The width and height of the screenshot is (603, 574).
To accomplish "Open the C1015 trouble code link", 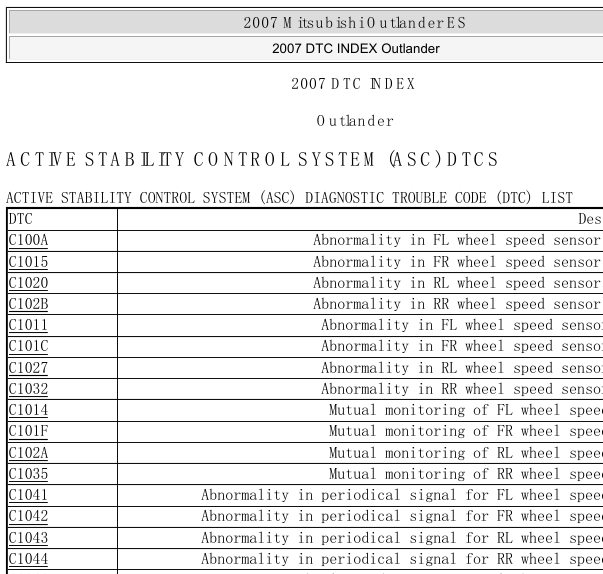I will 28,262.
